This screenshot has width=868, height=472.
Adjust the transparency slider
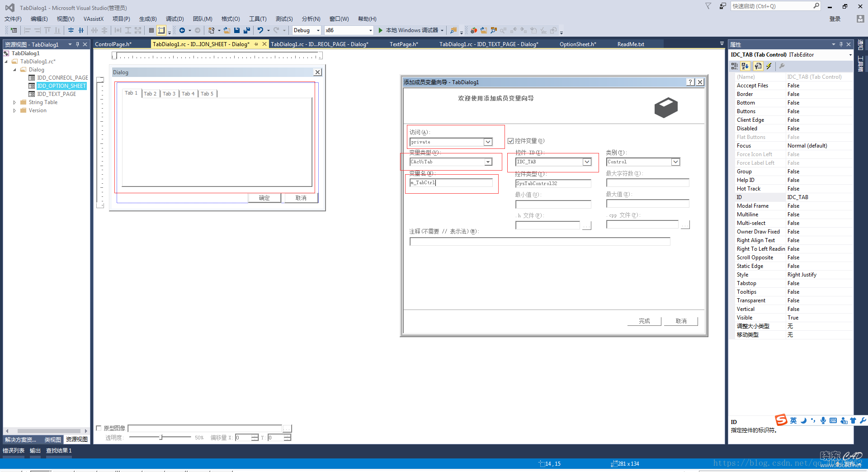click(x=161, y=437)
